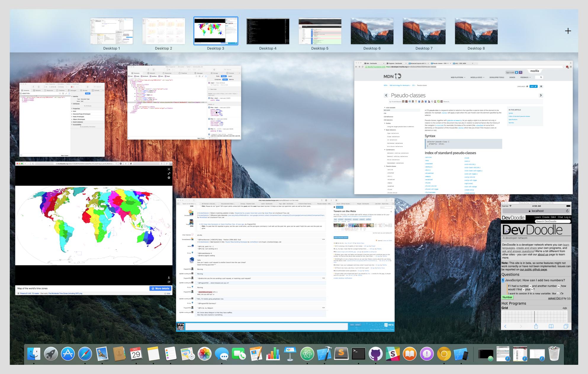Switch to Desktop 6 space

pos(372,31)
